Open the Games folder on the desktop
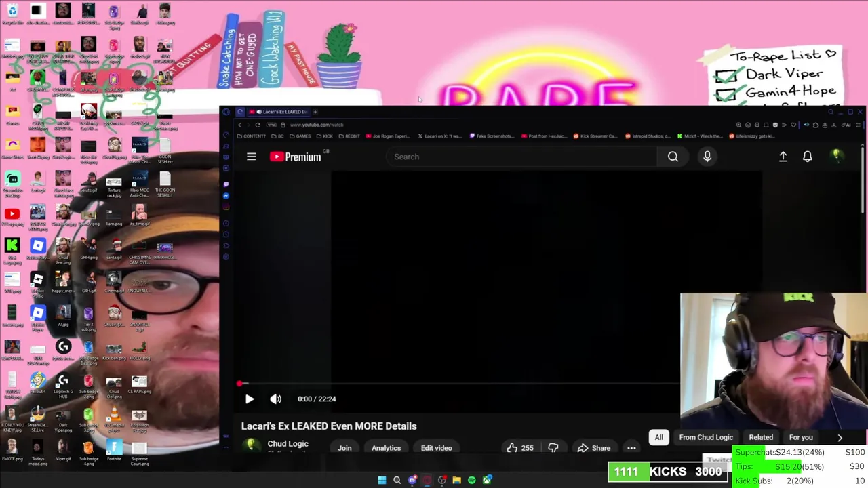The width and height of the screenshot is (868, 488). click(x=12, y=114)
